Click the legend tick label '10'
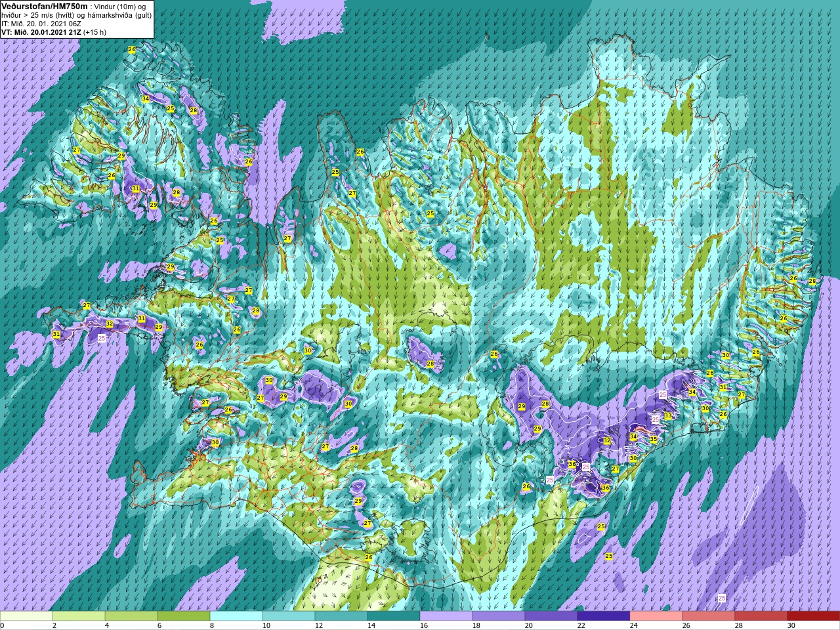The width and height of the screenshot is (840, 630). click(266, 625)
